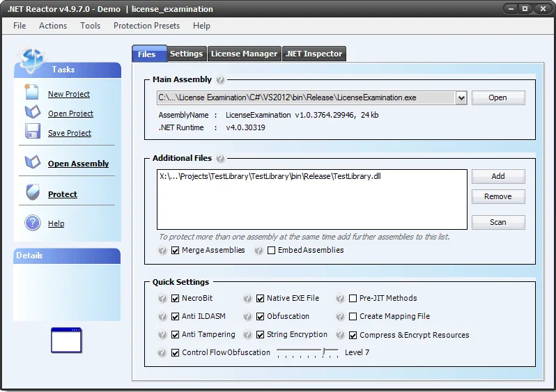
Task: Click the Open Project link
Action: [70, 113]
